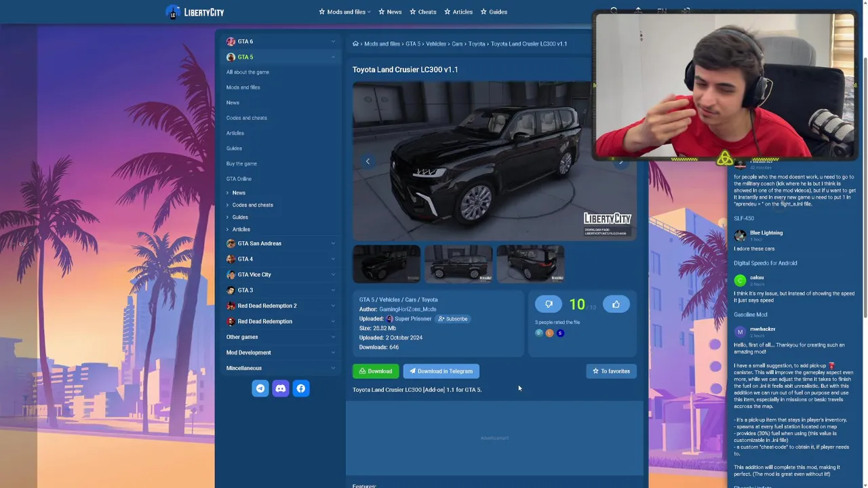Viewport: 868px width, 488px height.
Task: Expand the GTA 3 sidebar section
Action: coord(333,290)
